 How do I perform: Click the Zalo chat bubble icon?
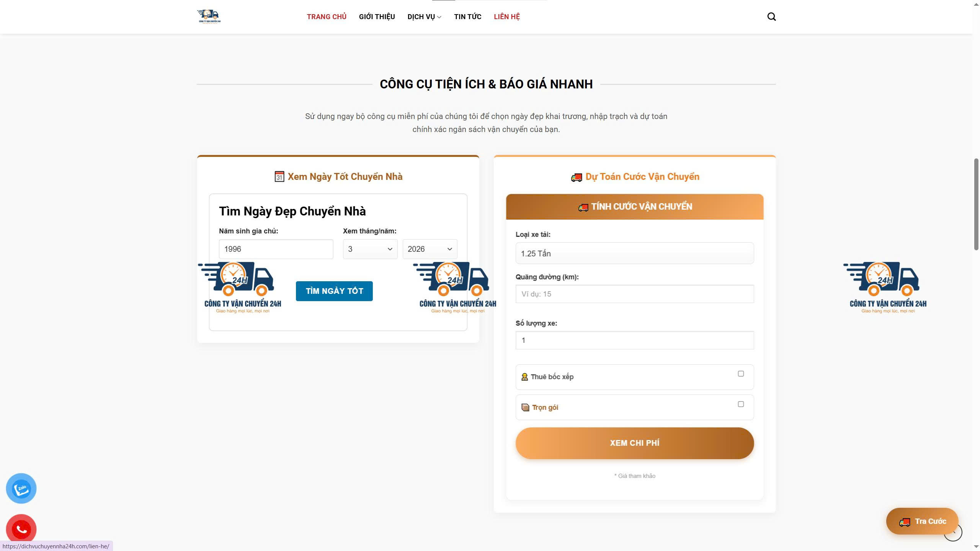pyautogui.click(x=21, y=488)
